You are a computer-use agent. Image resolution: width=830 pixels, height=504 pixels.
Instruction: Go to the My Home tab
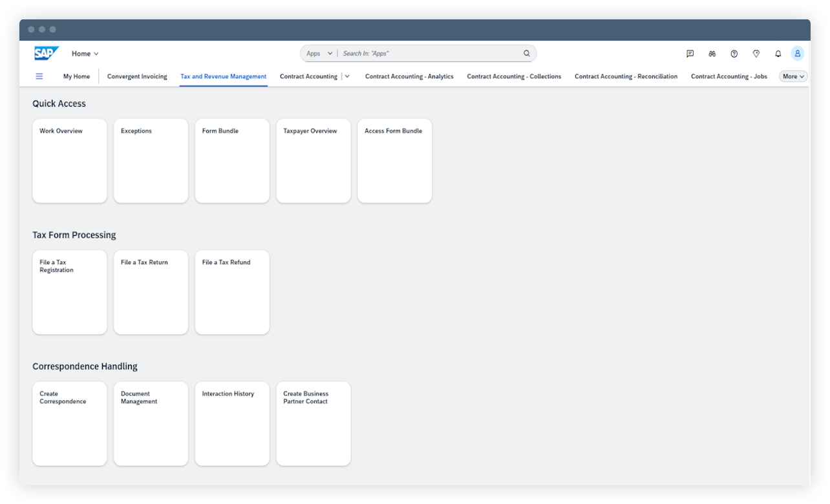tap(76, 76)
